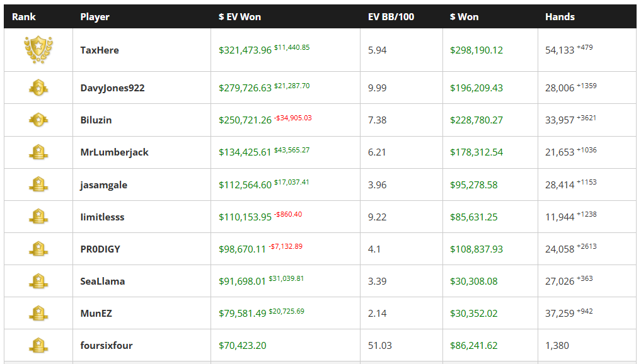Open MunEZ player name link
The height and width of the screenshot is (364, 641).
96,314
